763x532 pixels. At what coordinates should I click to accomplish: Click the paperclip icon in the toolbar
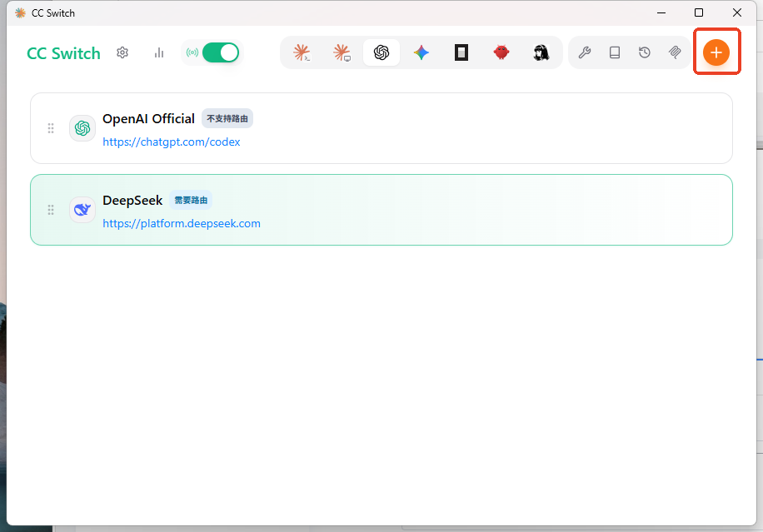click(x=675, y=52)
